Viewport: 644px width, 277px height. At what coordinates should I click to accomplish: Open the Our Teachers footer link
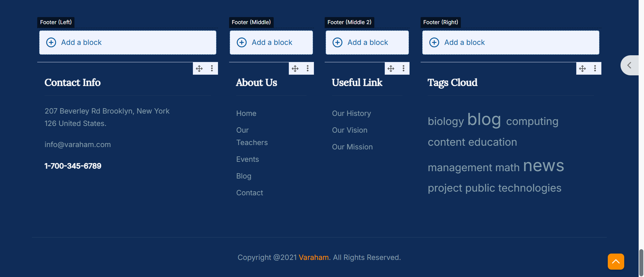tap(252, 136)
